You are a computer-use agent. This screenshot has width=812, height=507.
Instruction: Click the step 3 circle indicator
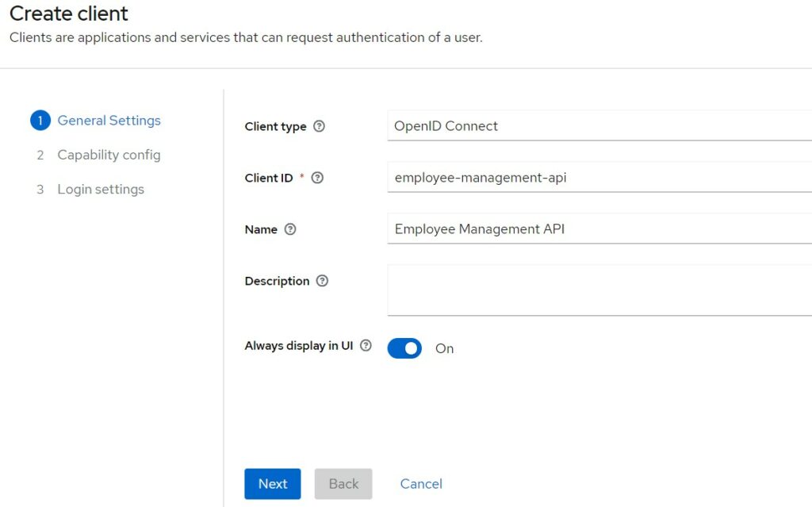point(40,189)
